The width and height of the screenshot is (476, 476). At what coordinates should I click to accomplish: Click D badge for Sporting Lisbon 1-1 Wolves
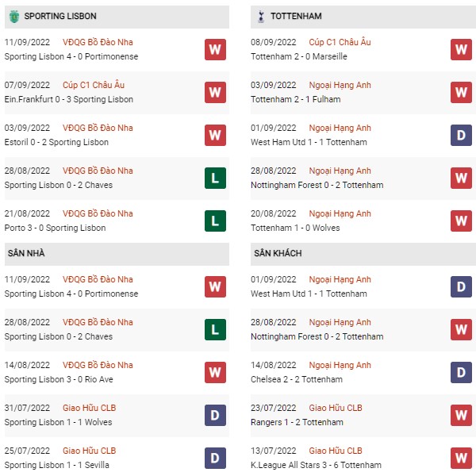click(215, 415)
